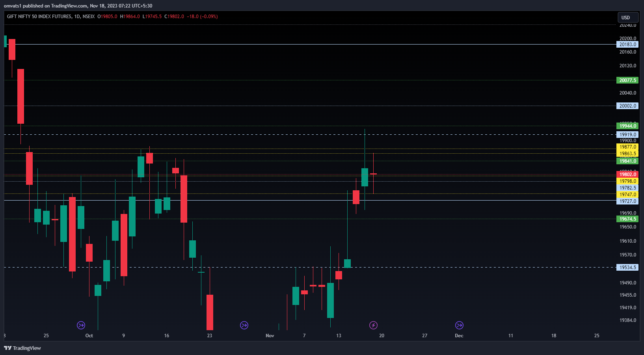Click the green 20077.5 price label

627,80
